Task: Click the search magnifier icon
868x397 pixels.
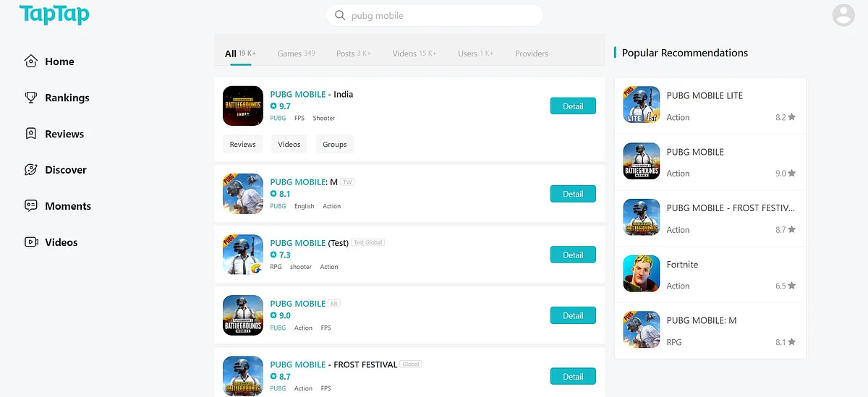Action: point(340,15)
